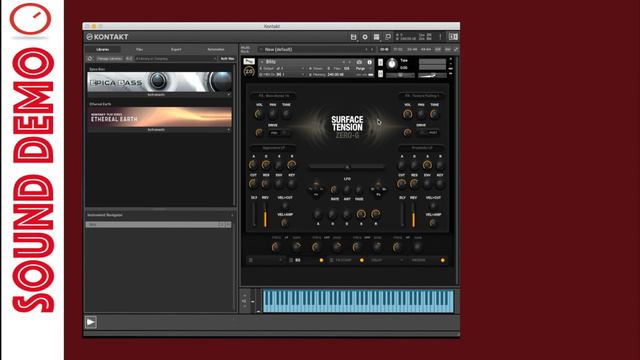Viewport: 640px width, 360px height.
Task: Click the Instr Nav button
Action: pos(227,59)
